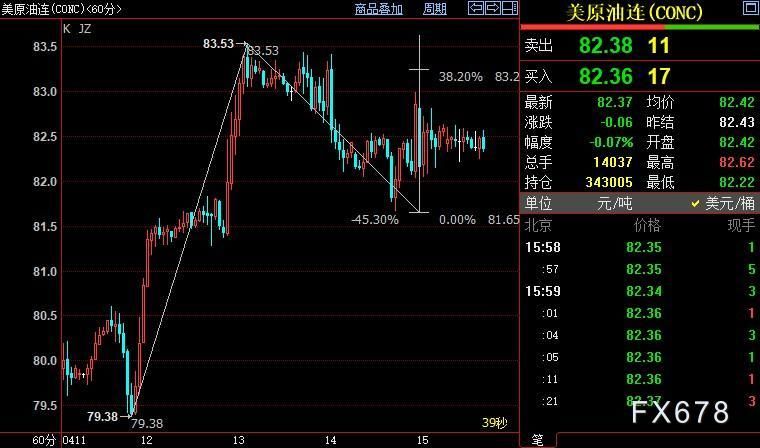Click the chart title 美原油连(CONC)<60分>

click(61, 9)
